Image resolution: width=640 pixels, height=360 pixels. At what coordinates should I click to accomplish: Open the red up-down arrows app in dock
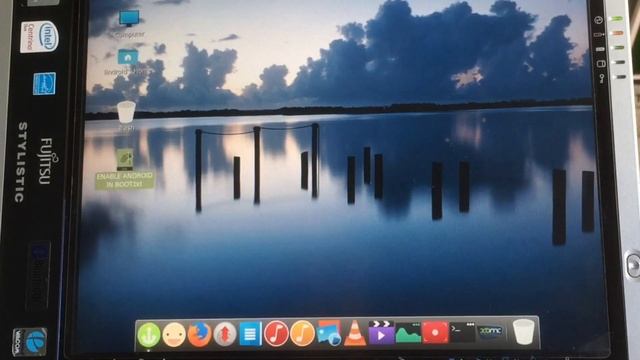[x=224, y=334]
